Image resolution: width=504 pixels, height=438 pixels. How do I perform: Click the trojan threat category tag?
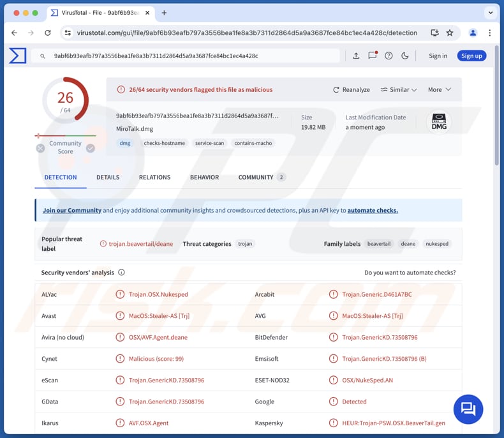click(x=245, y=244)
